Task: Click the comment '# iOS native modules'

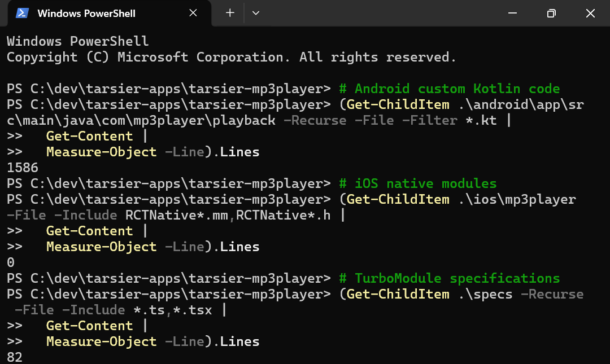Action: point(418,183)
